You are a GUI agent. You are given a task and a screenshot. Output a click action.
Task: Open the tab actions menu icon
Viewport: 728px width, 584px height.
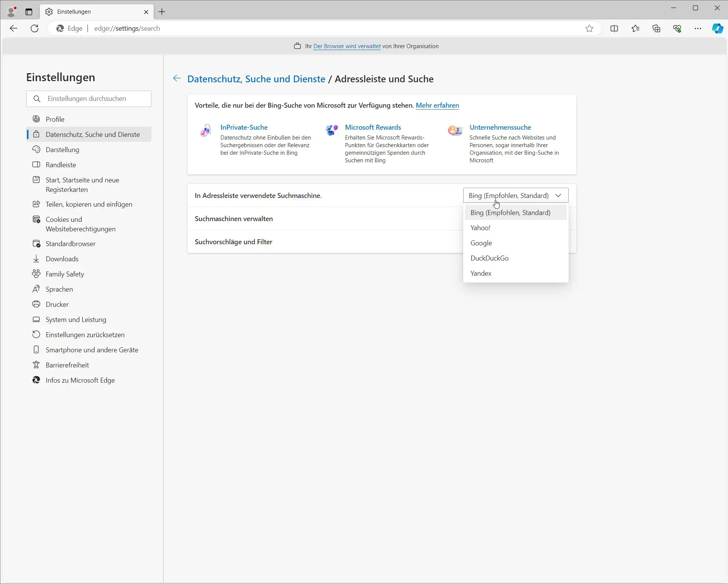click(29, 12)
